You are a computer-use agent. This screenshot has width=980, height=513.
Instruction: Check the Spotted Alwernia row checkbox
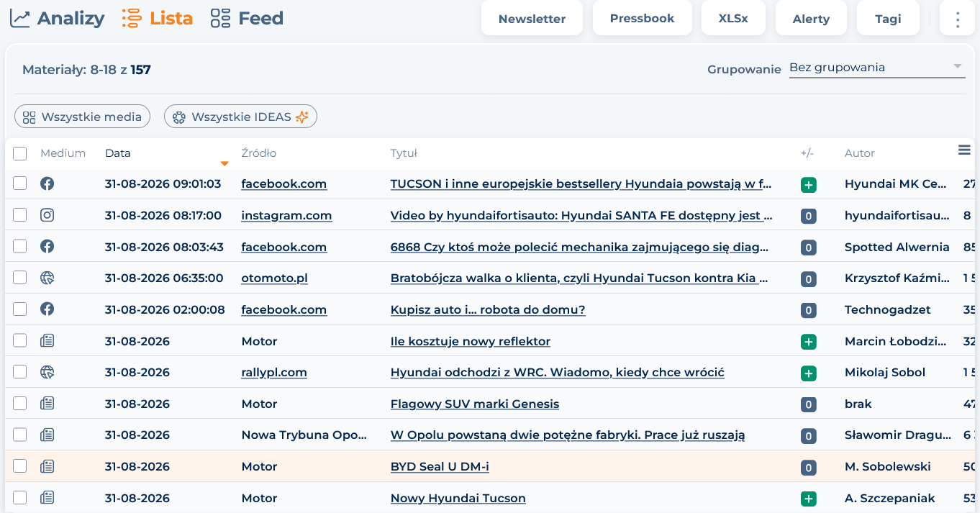tap(20, 246)
